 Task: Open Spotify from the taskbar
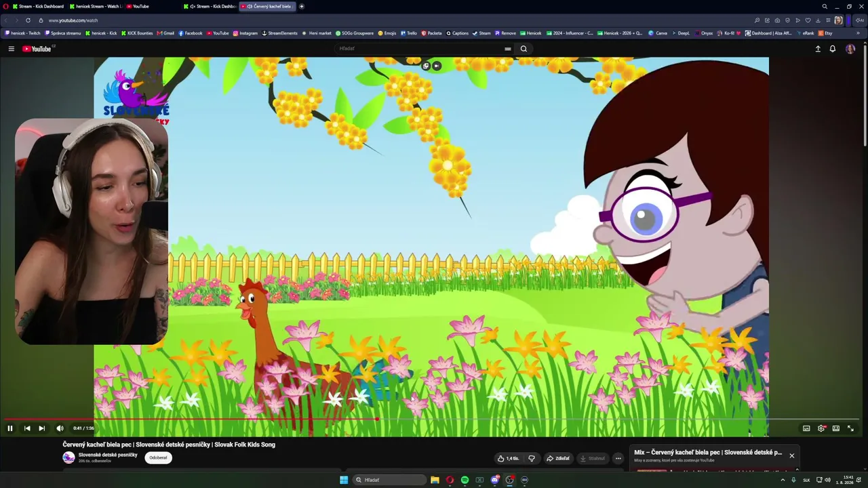[x=465, y=480]
